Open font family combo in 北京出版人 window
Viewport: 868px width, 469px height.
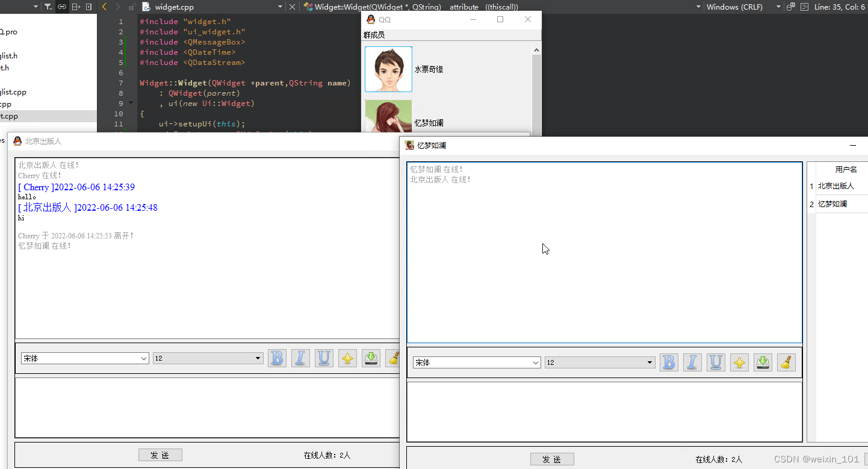coord(85,358)
